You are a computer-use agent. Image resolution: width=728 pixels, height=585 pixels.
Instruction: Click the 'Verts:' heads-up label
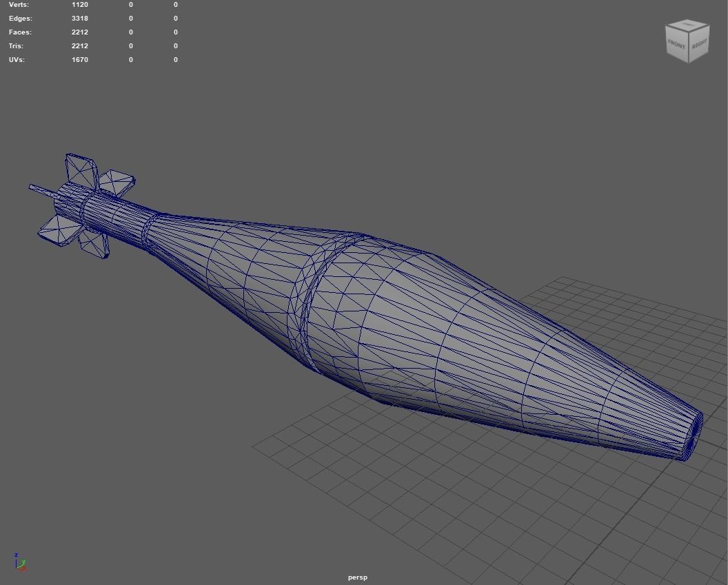[19, 5]
